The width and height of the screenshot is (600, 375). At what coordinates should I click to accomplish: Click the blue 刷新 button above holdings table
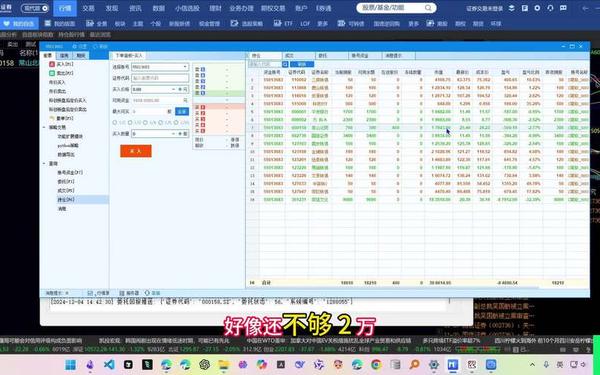[x=302, y=64]
